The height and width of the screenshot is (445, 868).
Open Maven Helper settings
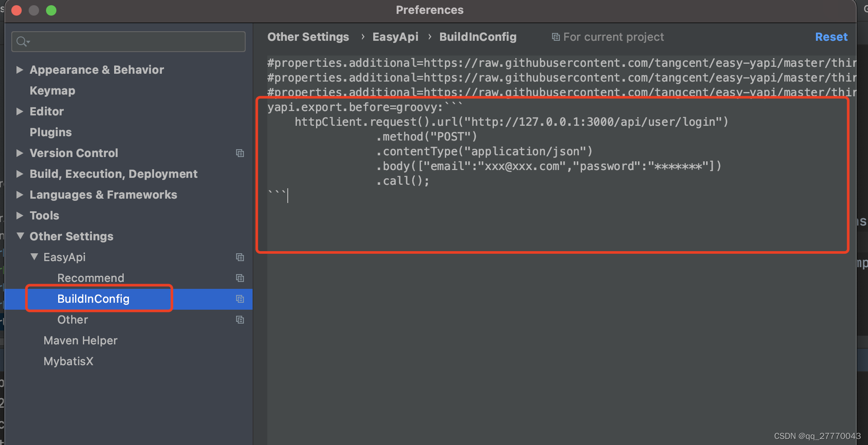(x=80, y=340)
